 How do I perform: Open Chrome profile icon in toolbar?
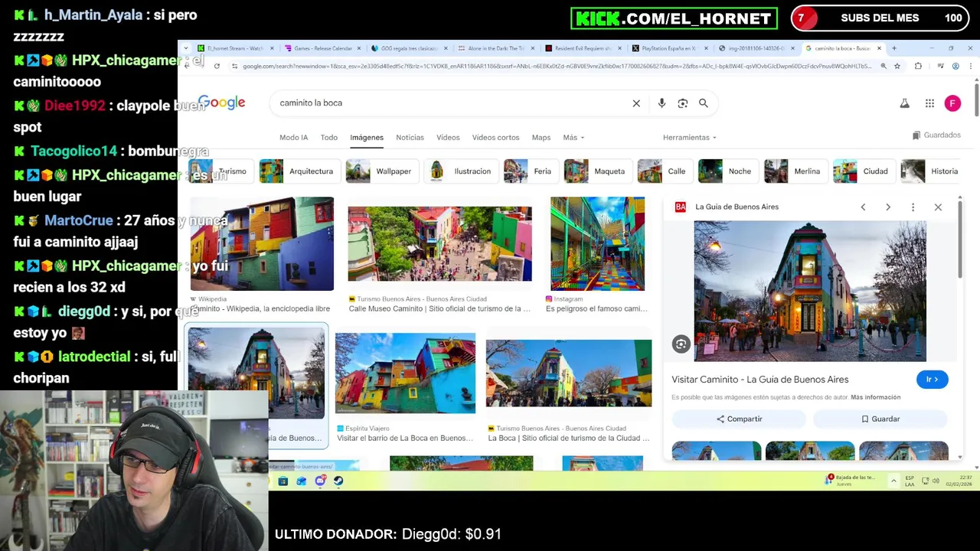955,67
